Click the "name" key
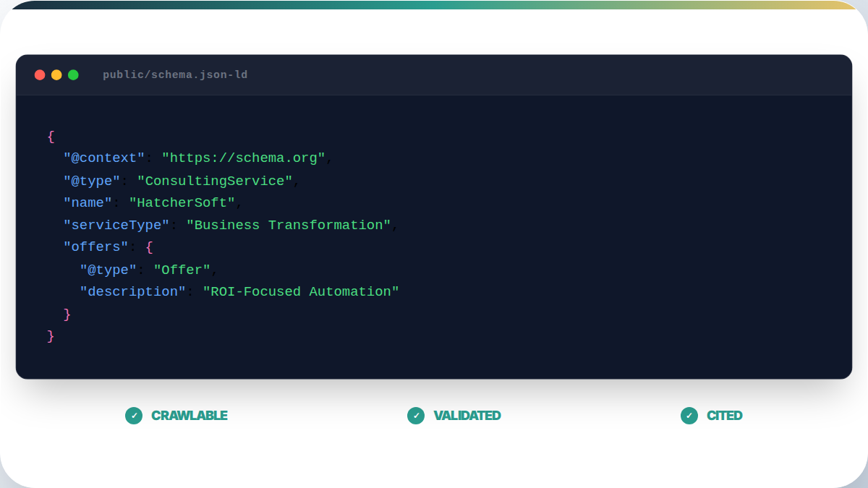The width and height of the screenshot is (868, 488). coord(88,203)
